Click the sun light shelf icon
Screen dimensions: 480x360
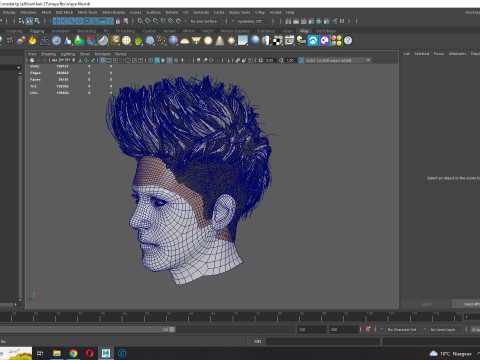pyautogui.click(x=231, y=41)
